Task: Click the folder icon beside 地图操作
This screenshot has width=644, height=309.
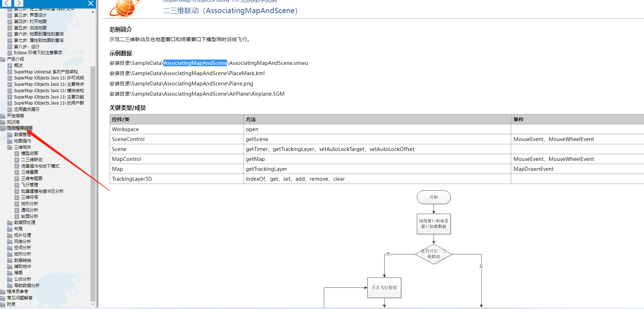Action: point(10,141)
